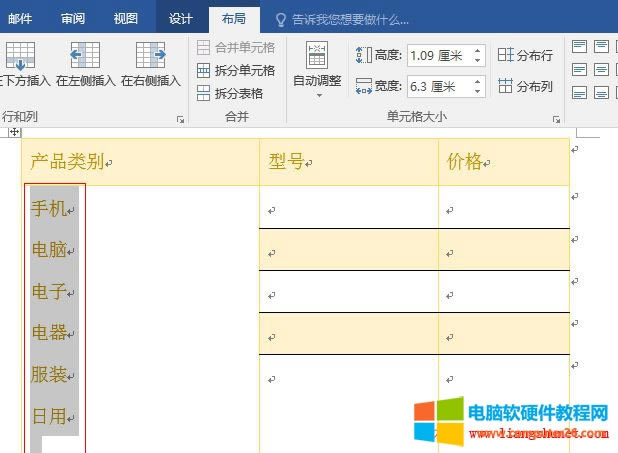Screen dimensions: 618x453
Task: Open the Review (审阅) tab
Action: pos(73,18)
